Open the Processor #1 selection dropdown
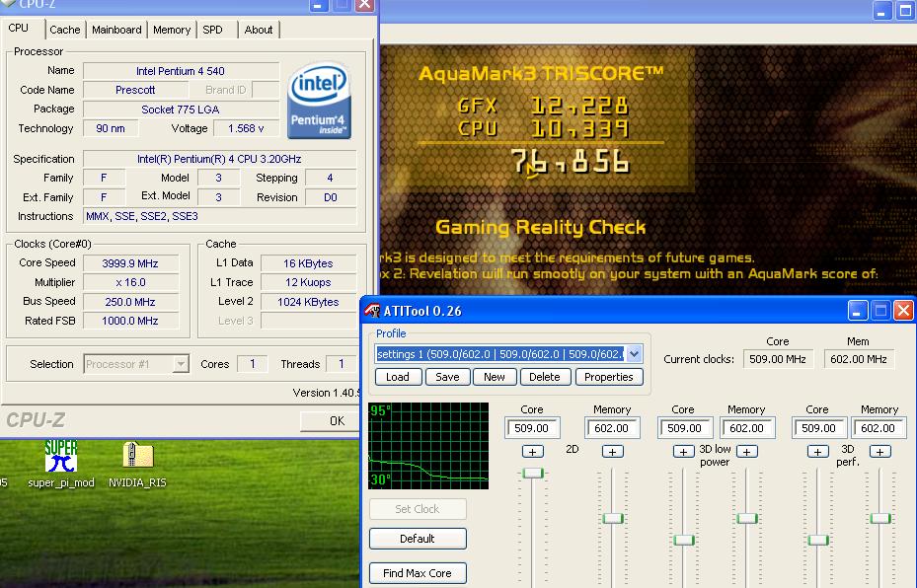 pos(136,364)
